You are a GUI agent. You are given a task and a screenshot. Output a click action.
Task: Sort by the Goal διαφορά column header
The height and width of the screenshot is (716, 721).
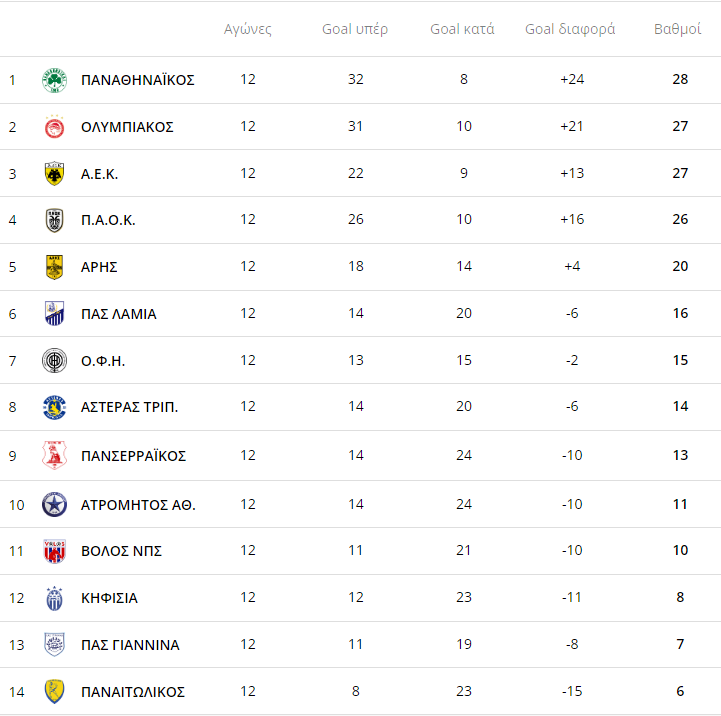click(570, 29)
